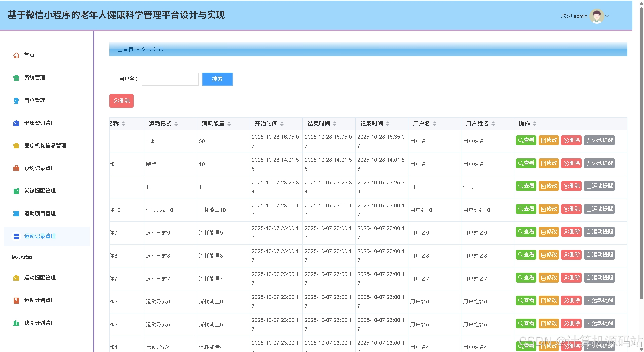Click the 运动项目管理 ticket icon

tap(16, 214)
